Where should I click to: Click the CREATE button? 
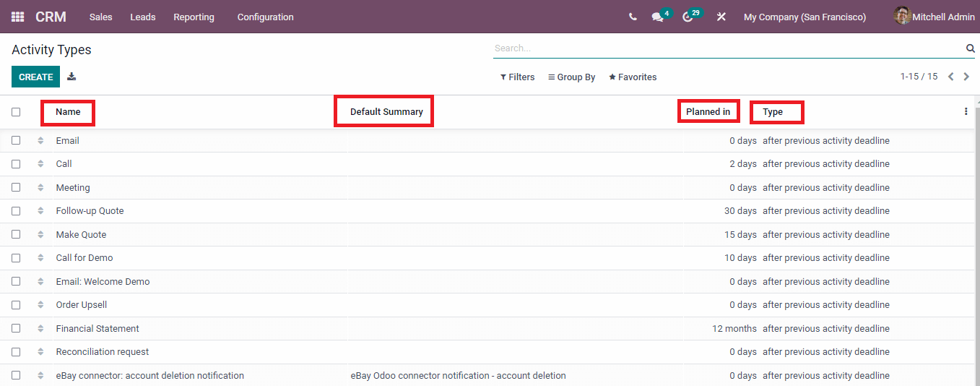click(35, 77)
